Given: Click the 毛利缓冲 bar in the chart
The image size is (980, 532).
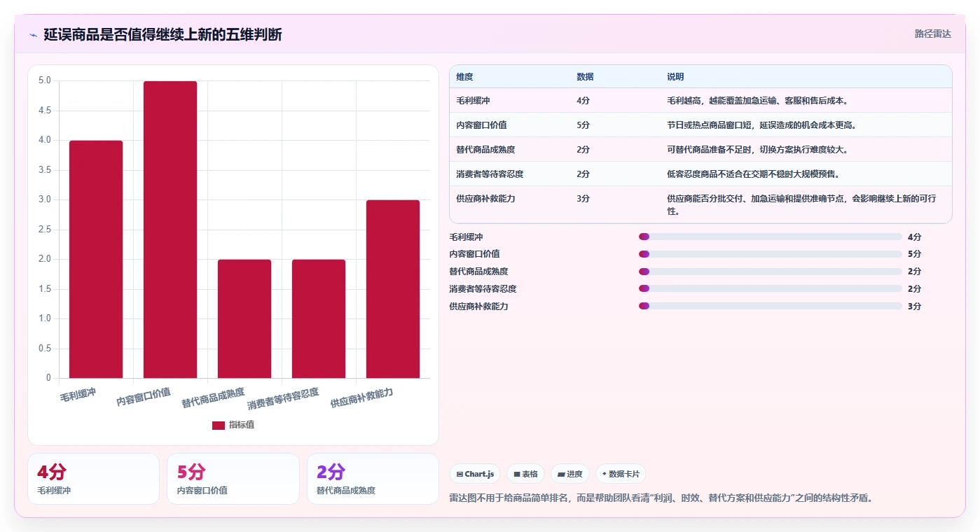Looking at the screenshot, I should pos(96,259).
